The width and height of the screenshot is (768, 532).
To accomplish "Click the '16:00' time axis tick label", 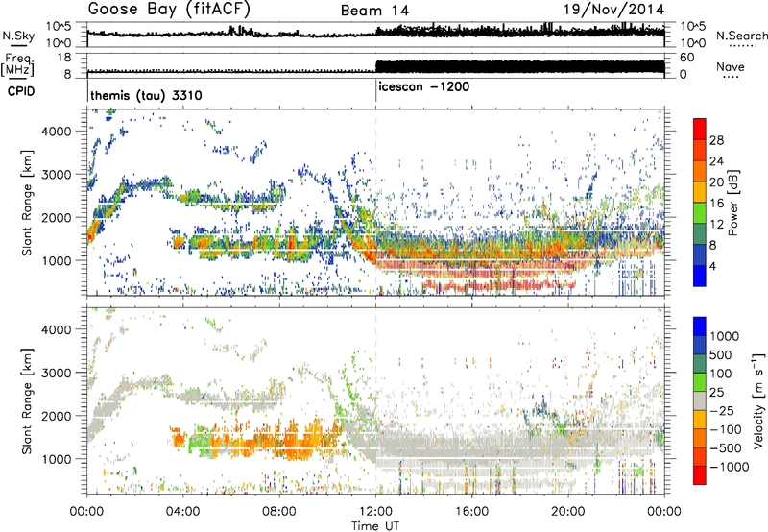I will pyautogui.click(x=471, y=512).
